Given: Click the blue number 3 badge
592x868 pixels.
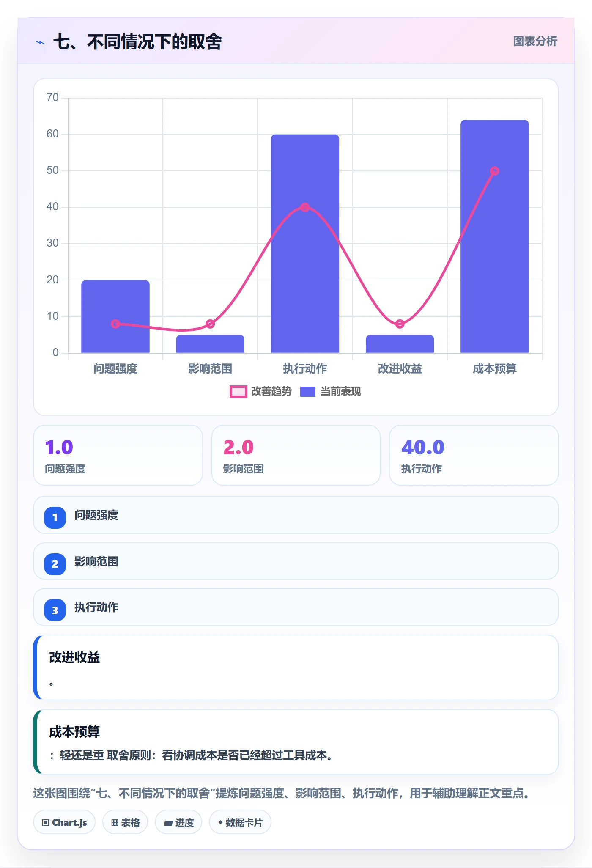Looking at the screenshot, I should coord(55,610).
